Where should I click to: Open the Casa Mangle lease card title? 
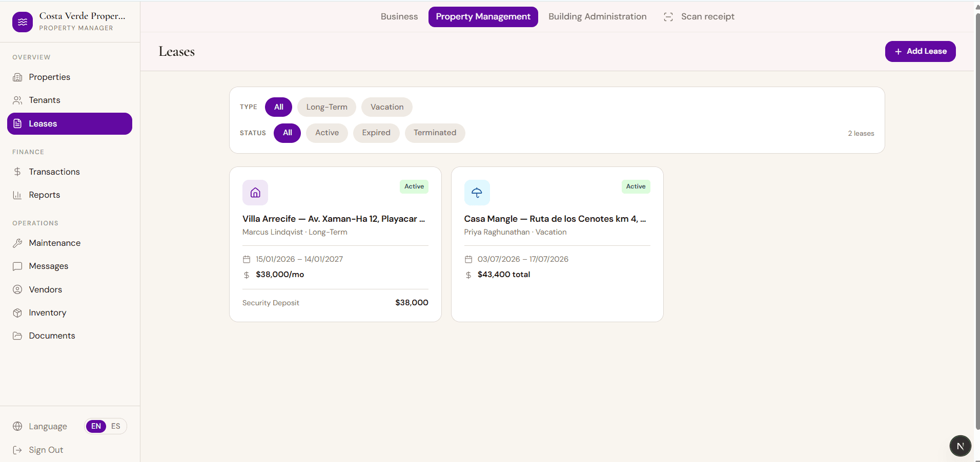click(x=555, y=219)
